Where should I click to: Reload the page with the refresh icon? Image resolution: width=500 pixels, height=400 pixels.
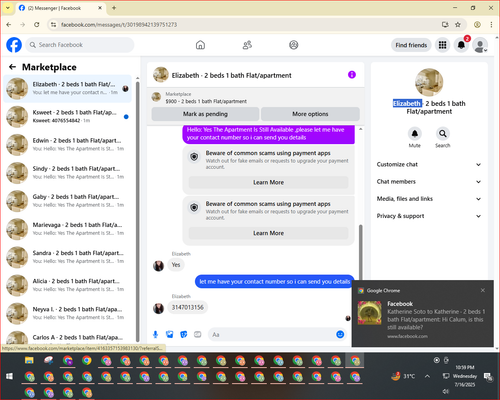[37, 24]
